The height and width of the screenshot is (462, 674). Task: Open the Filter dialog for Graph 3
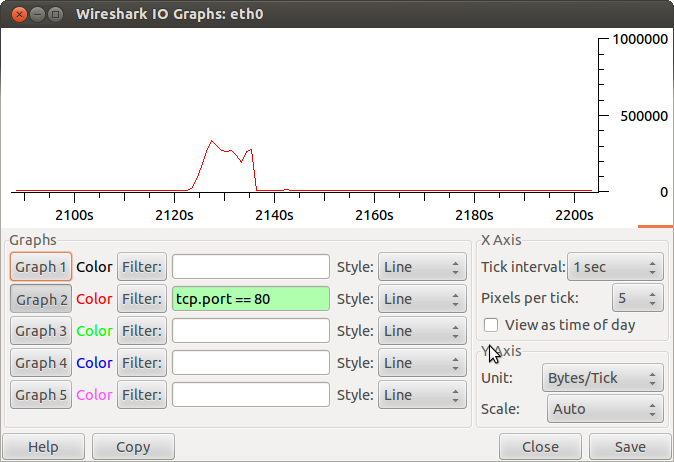coord(142,331)
